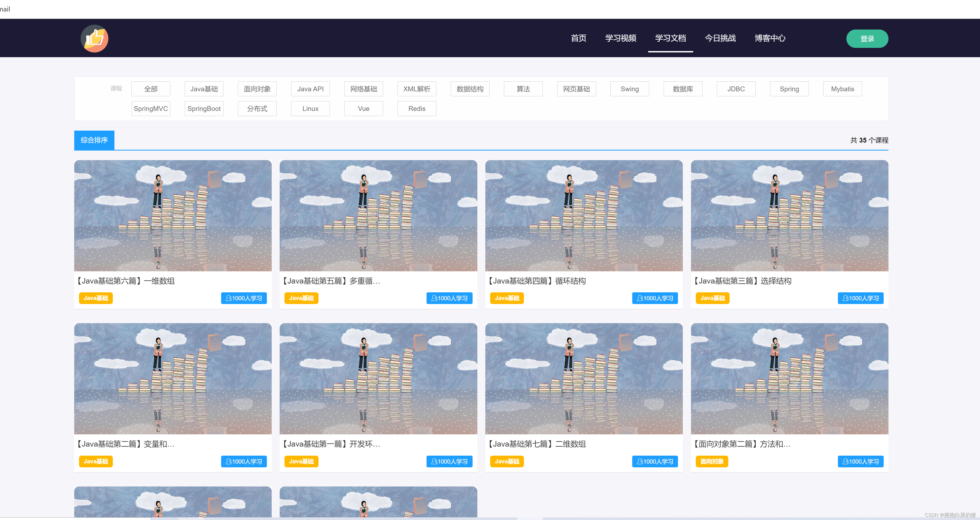Image resolution: width=980 pixels, height=520 pixels.
Task: Click the thumbs-up site logo
Action: 94,38
